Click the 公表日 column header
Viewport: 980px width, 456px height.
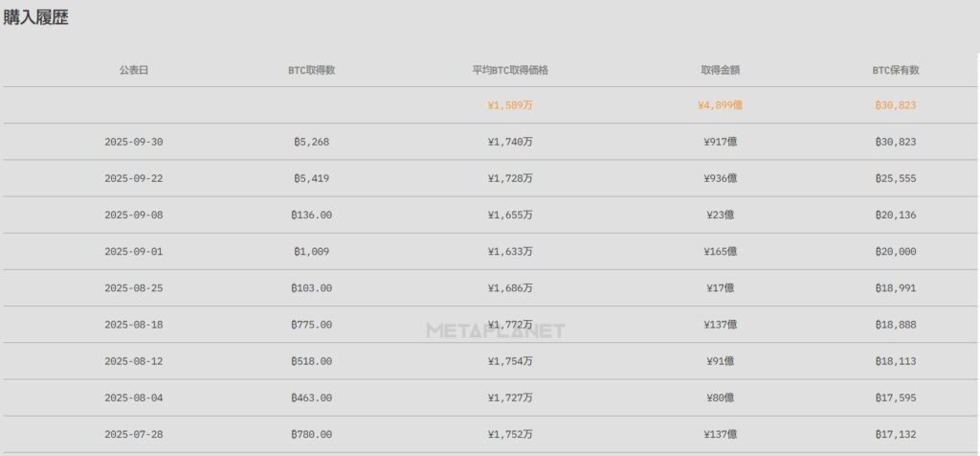[x=134, y=70]
